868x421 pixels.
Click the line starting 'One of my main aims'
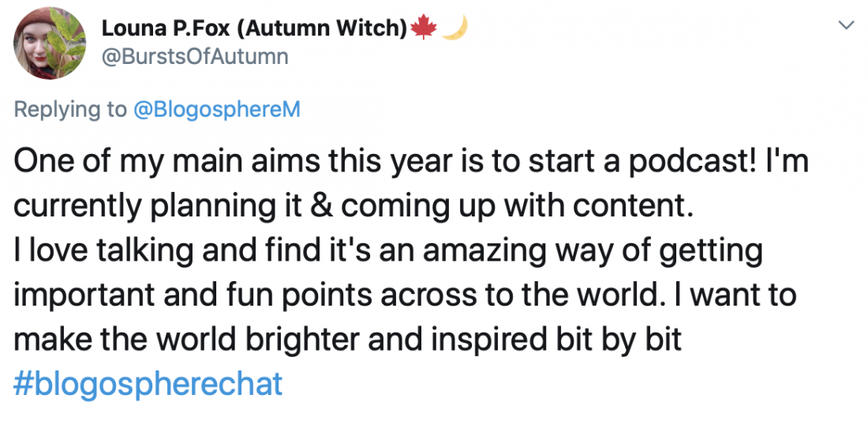coord(410,162)
